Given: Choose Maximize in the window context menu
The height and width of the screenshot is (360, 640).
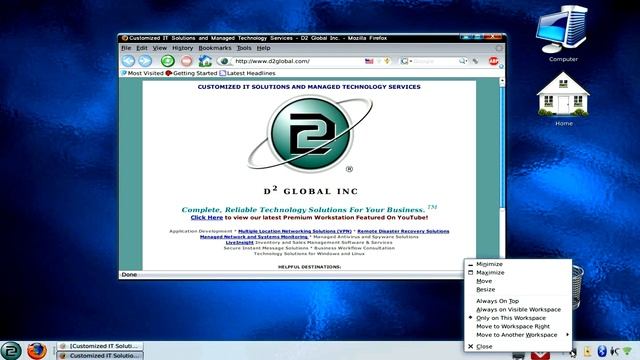Looking at the screenshot, I should (x=518, y=273).
